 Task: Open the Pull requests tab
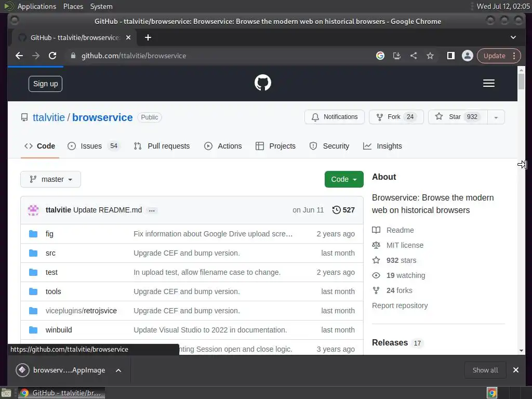point(162,146)
